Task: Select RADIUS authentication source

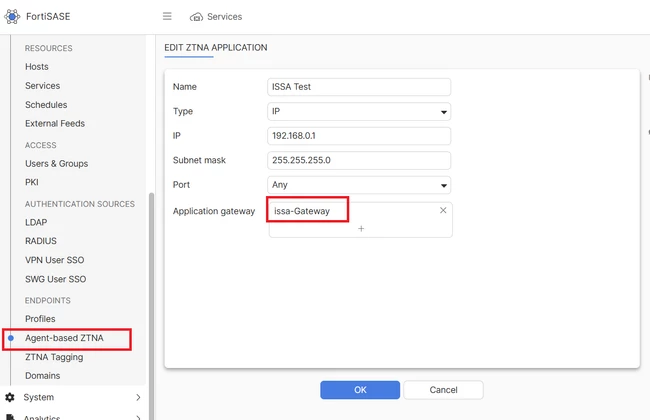Action: click(x=41, y=241)
